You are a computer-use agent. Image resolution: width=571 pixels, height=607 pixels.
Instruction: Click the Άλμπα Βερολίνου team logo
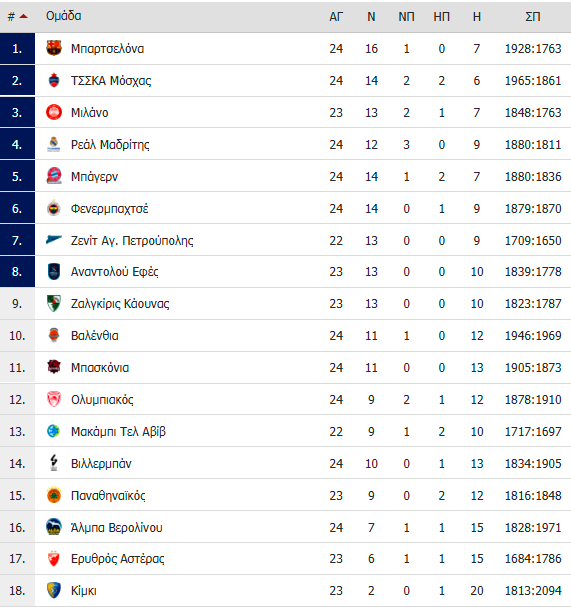pyautogui.click(x=54, y=527)
